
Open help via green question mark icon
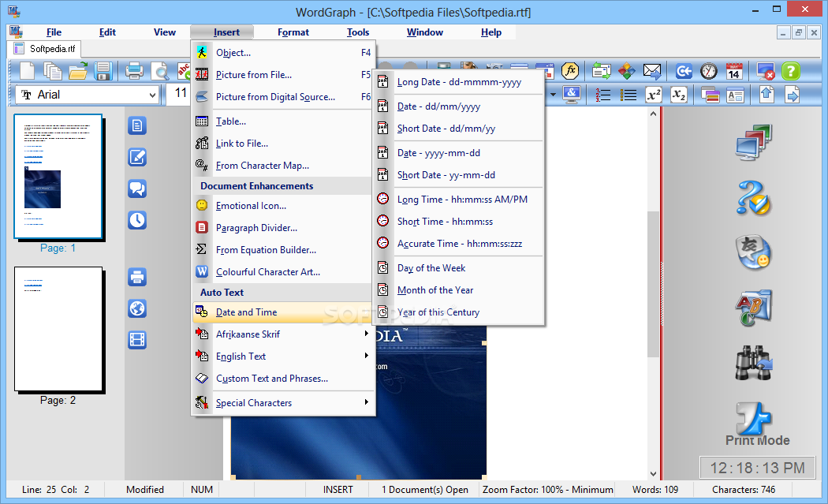(x=791, y=71)
